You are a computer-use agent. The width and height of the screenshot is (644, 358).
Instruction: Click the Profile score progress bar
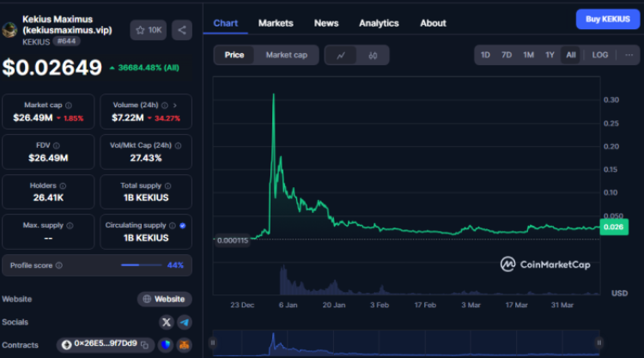142,265
